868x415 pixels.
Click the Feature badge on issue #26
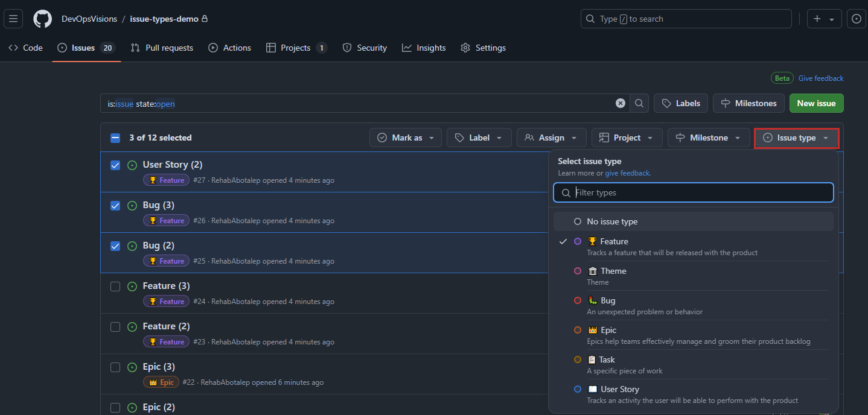point(166,221)
